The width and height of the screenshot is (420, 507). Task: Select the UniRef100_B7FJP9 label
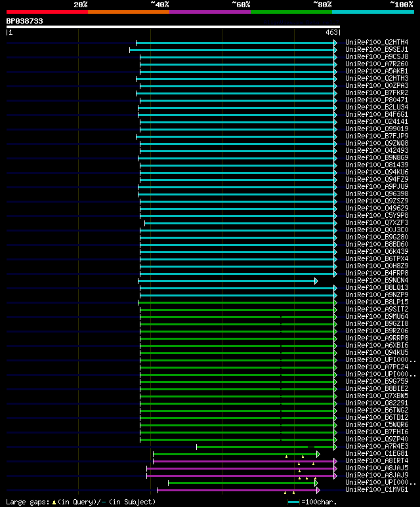(377, 136)
